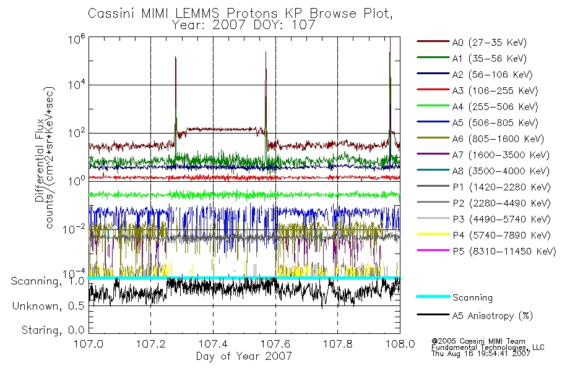This screenshot has height=371, width=588.
Task: Click the blue A5 legend line
Action: (433, 122)
